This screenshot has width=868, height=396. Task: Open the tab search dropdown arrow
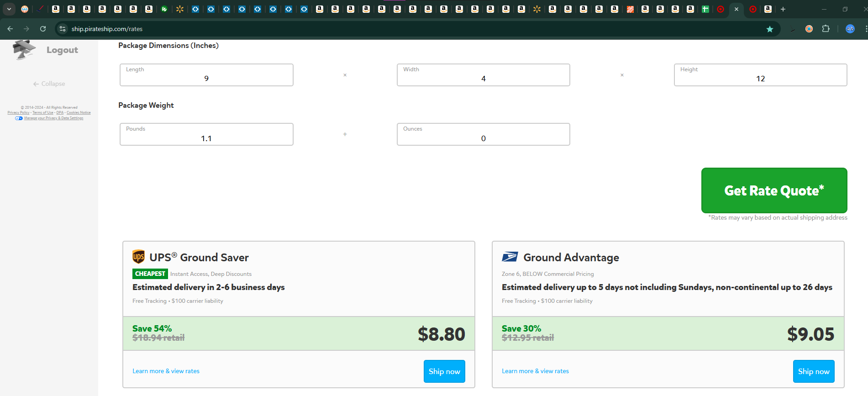click(x=9, y=9)
